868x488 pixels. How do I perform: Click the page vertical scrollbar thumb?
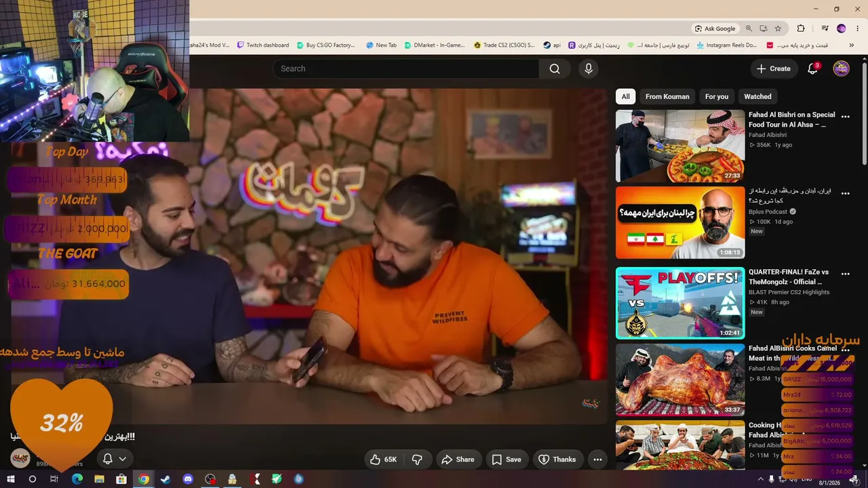click(864, 113)
